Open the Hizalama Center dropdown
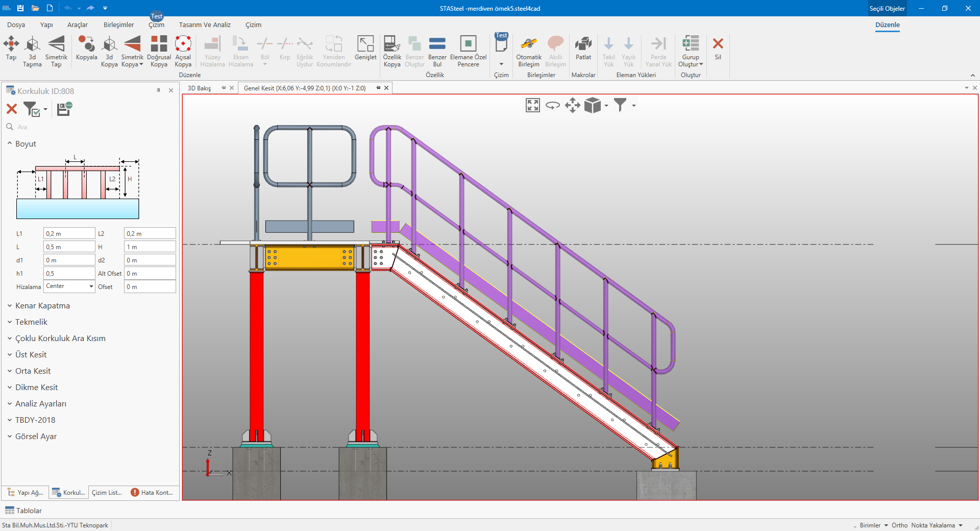980x531 pixels. (91, 286)
